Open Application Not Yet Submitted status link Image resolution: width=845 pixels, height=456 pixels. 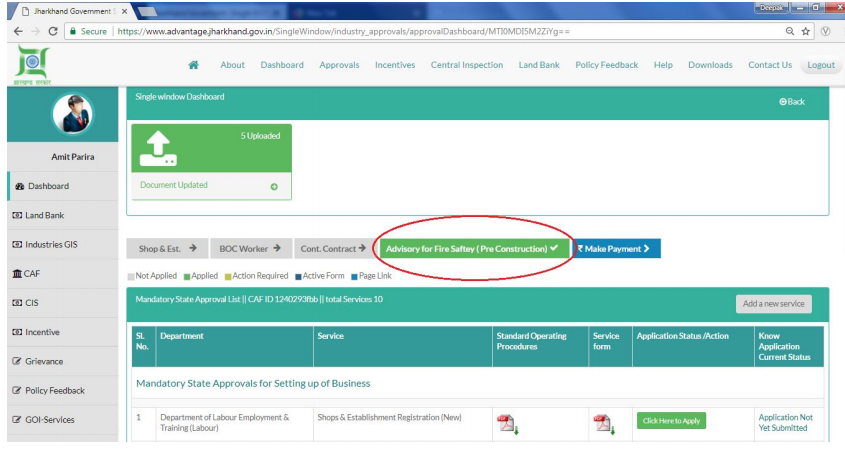pos(785,423)
